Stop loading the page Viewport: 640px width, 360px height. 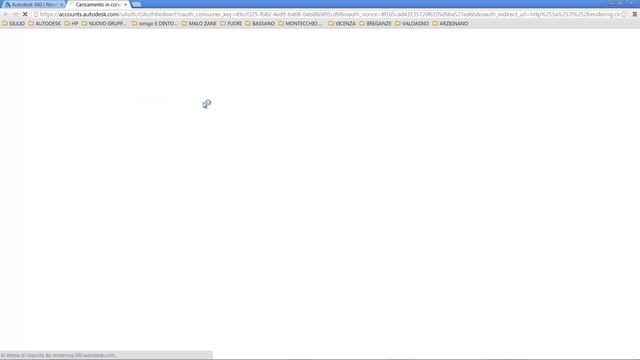25,14
